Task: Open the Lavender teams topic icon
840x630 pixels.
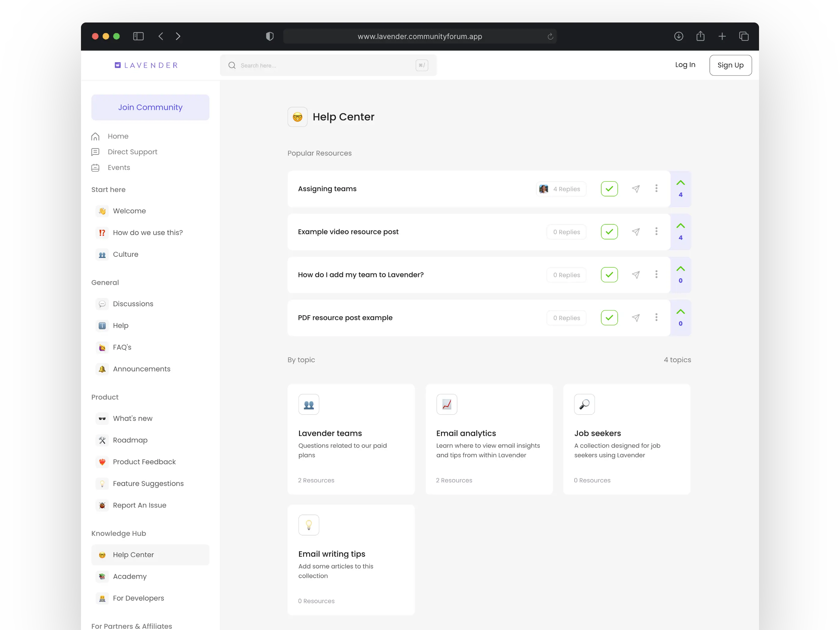Action: click(309, 404)
